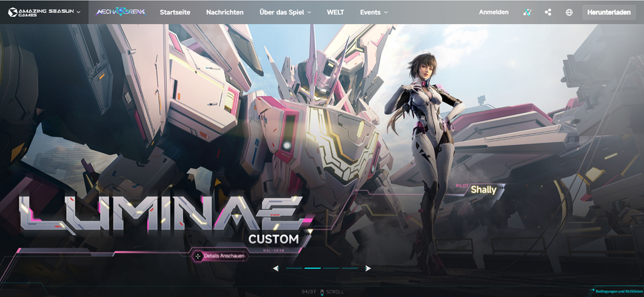644x297 pixels.
Task: Open the Startseite menu item
Action: click(x=175, y=12)
